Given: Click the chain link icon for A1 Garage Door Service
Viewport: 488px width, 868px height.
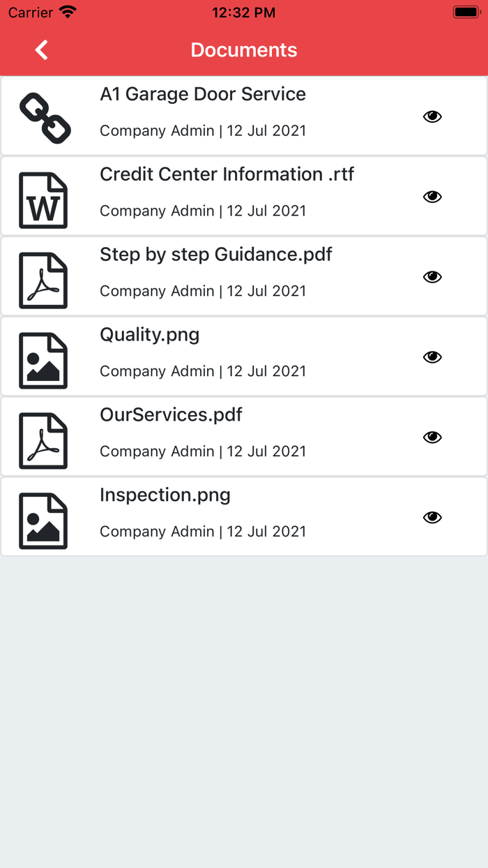Looking at the screenshot, I should tap(45, 117).
